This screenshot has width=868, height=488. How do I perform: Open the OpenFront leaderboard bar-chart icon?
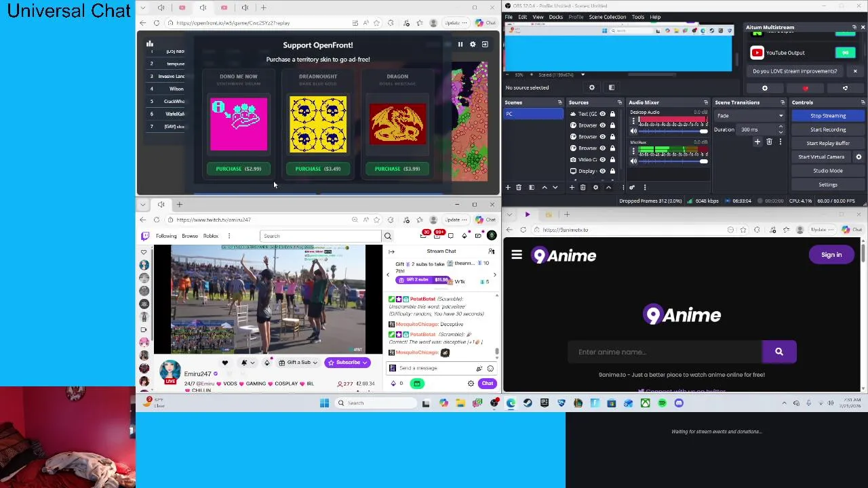coord(150,44)
